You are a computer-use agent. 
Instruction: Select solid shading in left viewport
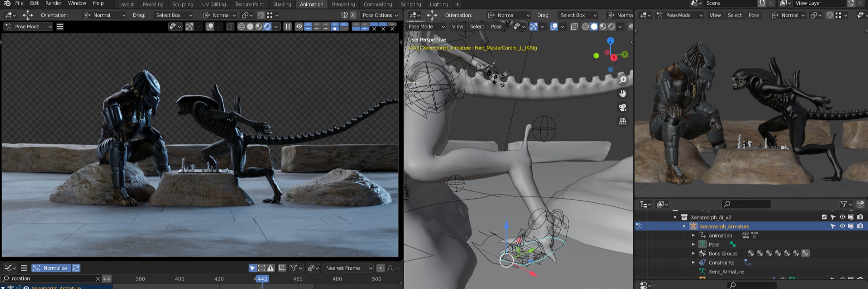tap(250, 27)
